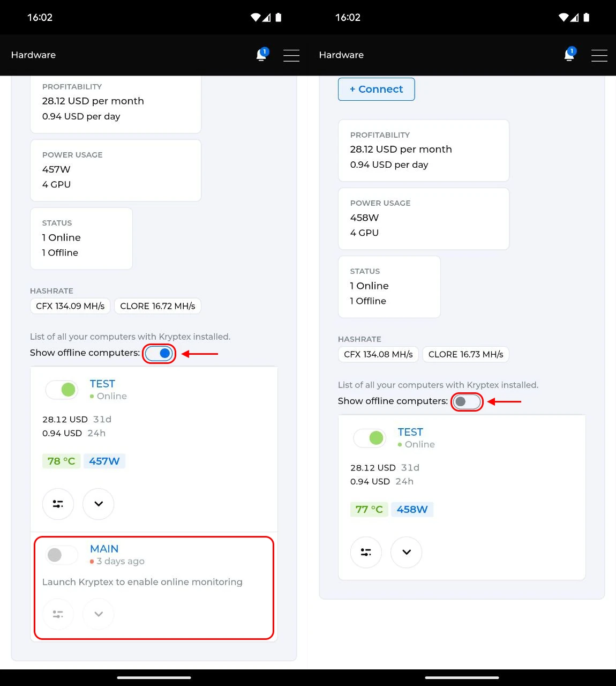The width and height of the screenshot is (616, 686).
Task: Toggle the MAIN computer's power switch
Action: (x=61, y=555)
